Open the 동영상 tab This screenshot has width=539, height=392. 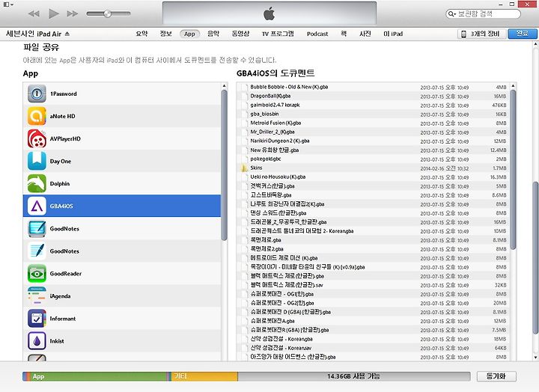[240, 34]
